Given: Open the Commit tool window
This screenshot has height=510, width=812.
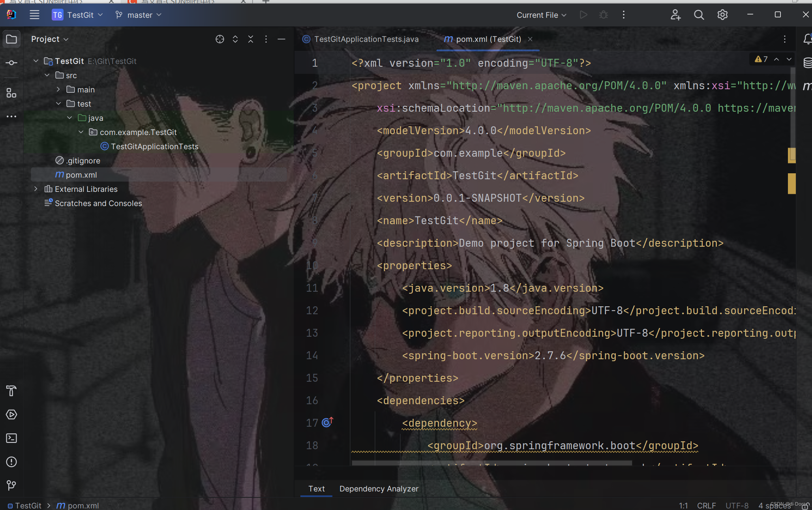Looking at the screenshot, I should (11, 63).
